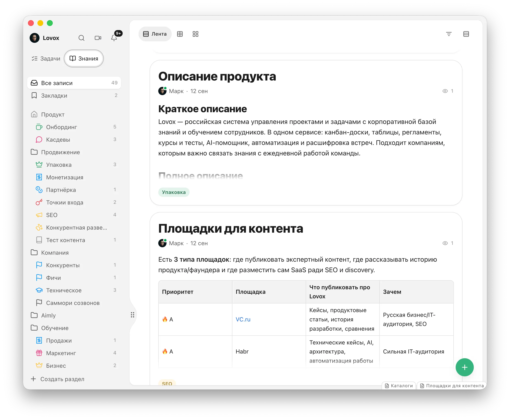Switch to table view icon
Image resolution: width=510 pixels, height=420 pixels.
[180, 34]
